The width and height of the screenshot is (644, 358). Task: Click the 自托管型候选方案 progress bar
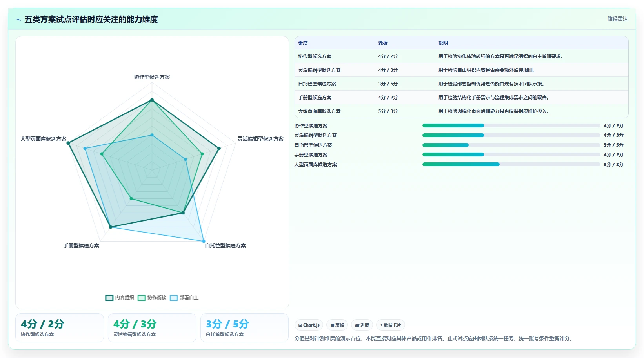(x=511, y=145)
